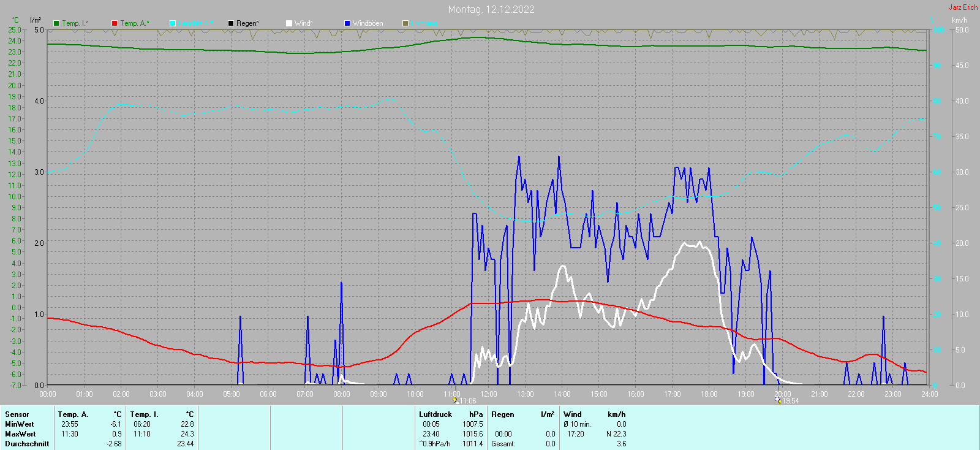Click the blue Windböen legend square
The width and height of the screenshot is (980, 450).
[347, 23]
